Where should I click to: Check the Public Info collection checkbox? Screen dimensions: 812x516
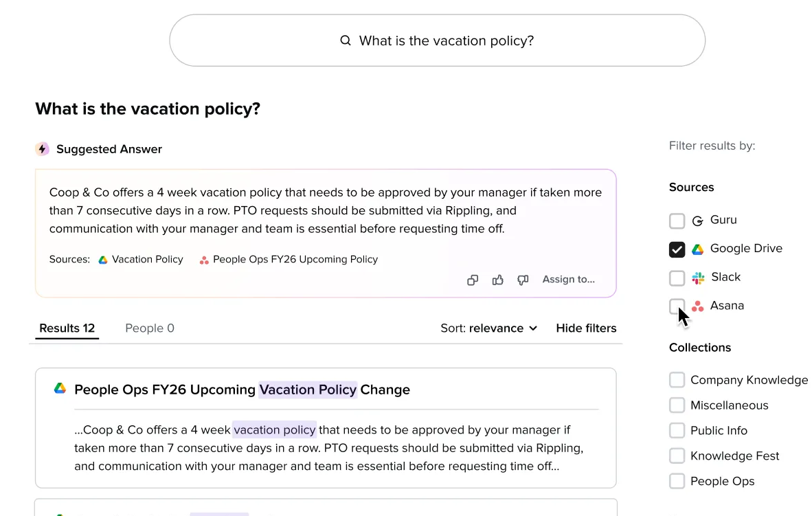[677, 431]
